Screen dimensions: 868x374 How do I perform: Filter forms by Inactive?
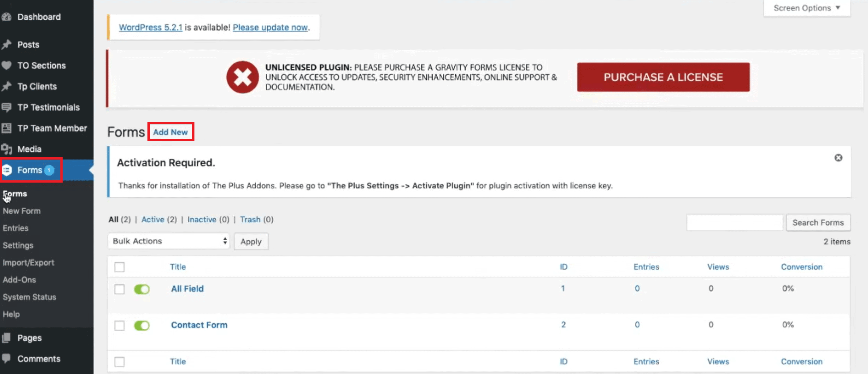coord(202,220)
